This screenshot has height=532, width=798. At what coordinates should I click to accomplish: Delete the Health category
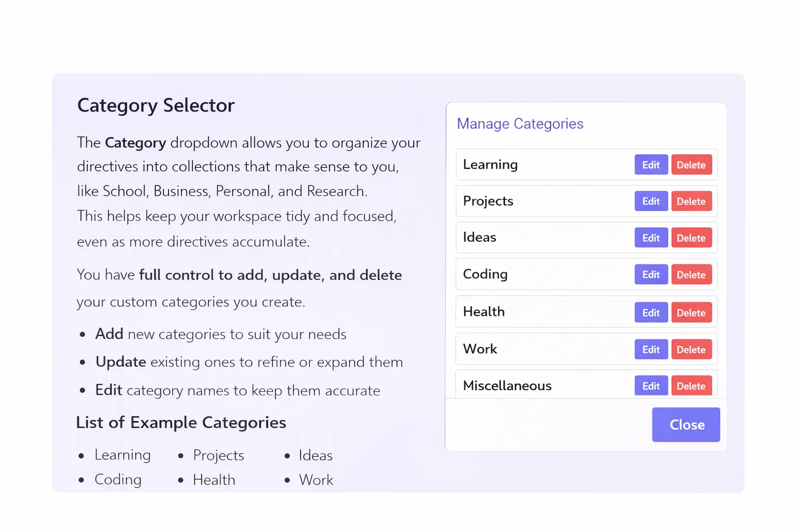[691, 313]
